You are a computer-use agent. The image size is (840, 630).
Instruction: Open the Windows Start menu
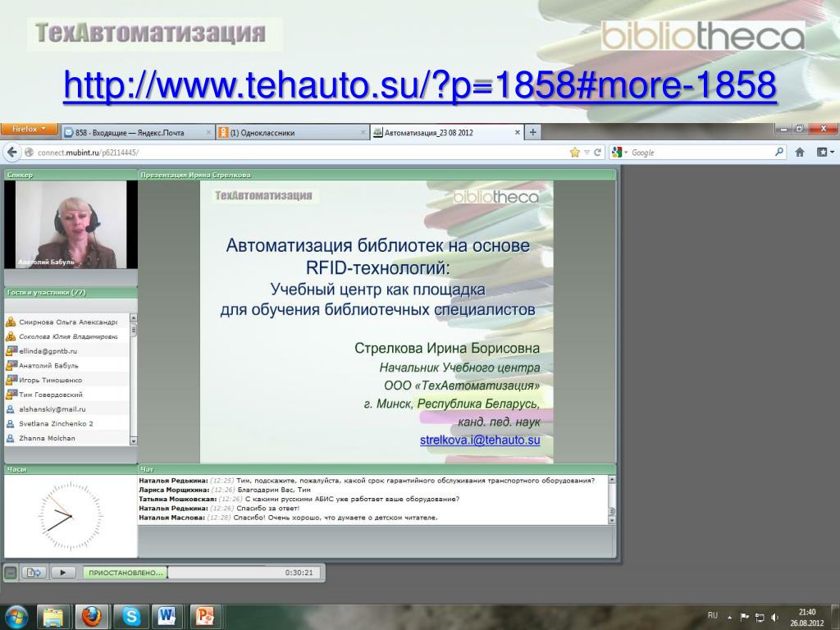pos(16,617)
